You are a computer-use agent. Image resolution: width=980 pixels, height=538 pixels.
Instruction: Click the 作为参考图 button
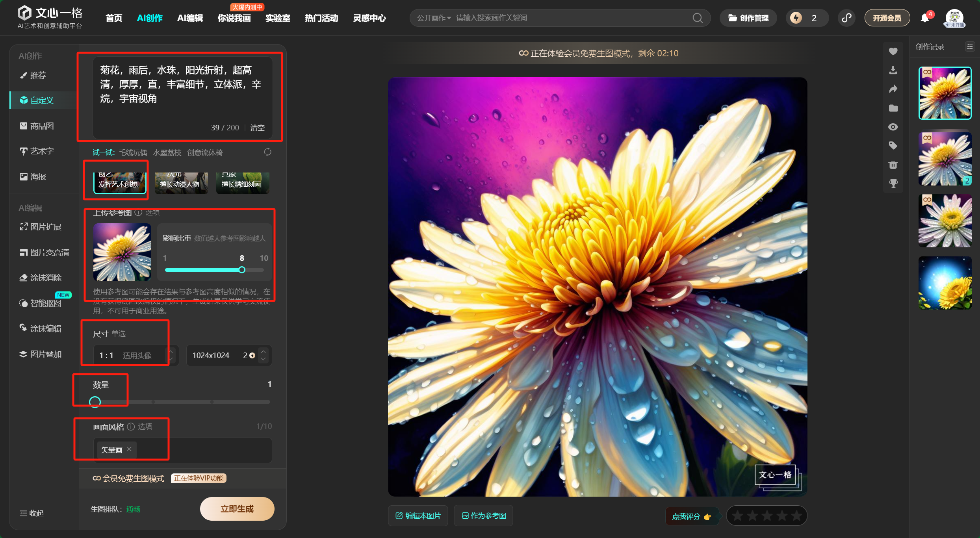tap(484, 516)
